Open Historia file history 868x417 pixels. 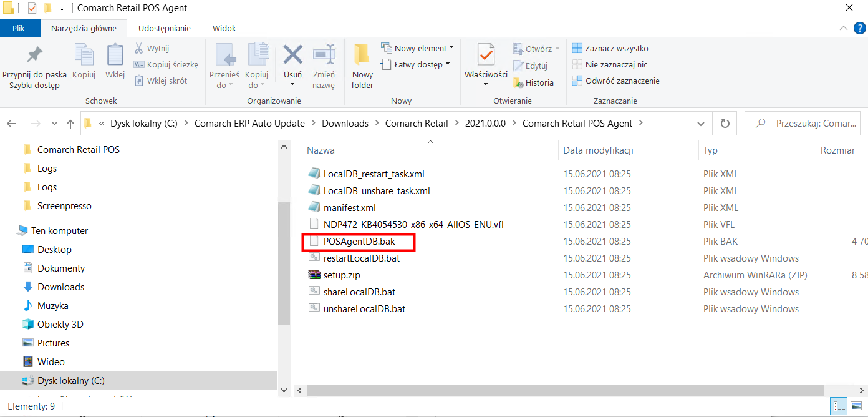[x=533, y=82]
